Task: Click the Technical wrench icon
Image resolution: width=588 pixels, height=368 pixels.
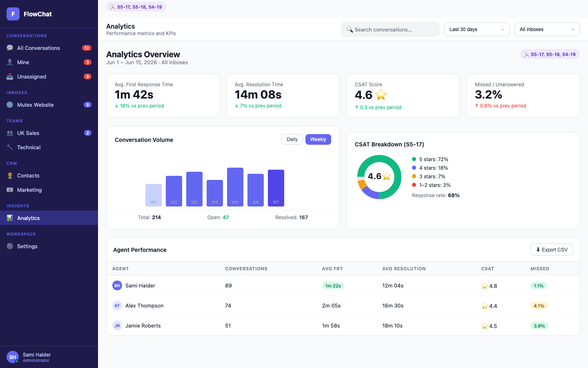Action: [x=10, y=147]
